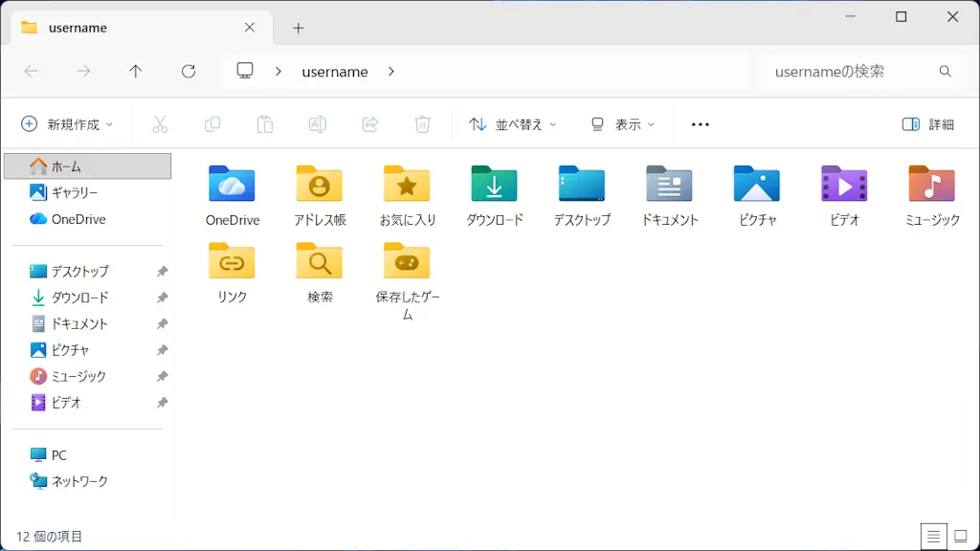Open the OneDrive folder in file grid

(x=232, y=185)
